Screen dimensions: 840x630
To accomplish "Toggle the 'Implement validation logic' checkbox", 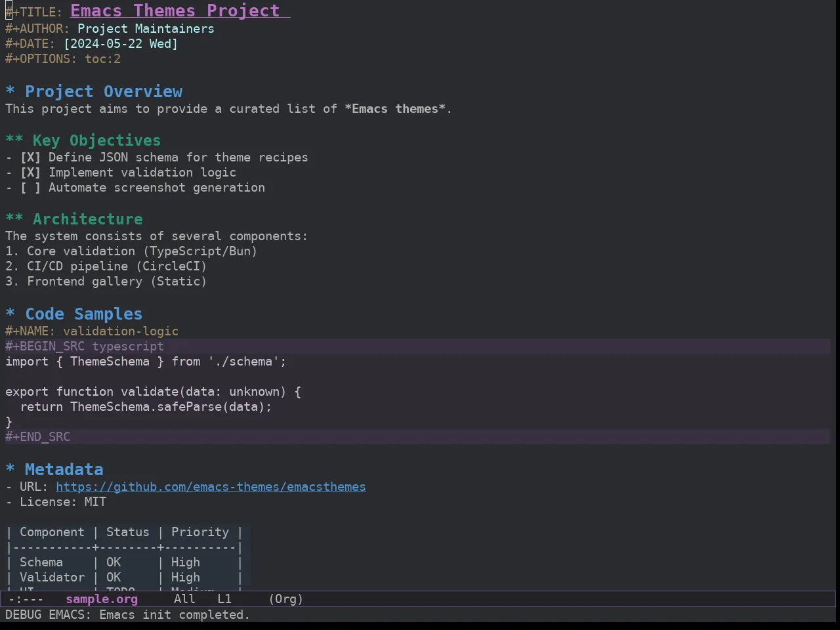I will [x=30, y=173].
